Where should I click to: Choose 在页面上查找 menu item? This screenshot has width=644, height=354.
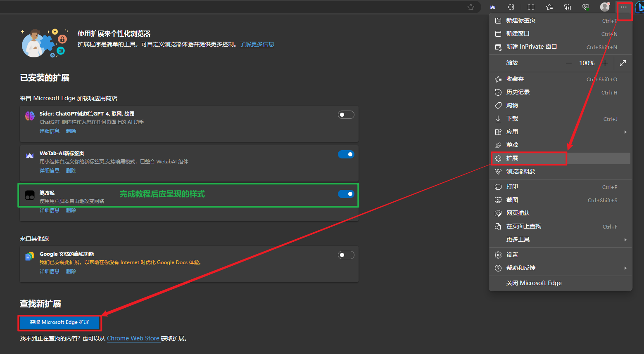pyautogui.click(x=561, y=226)
